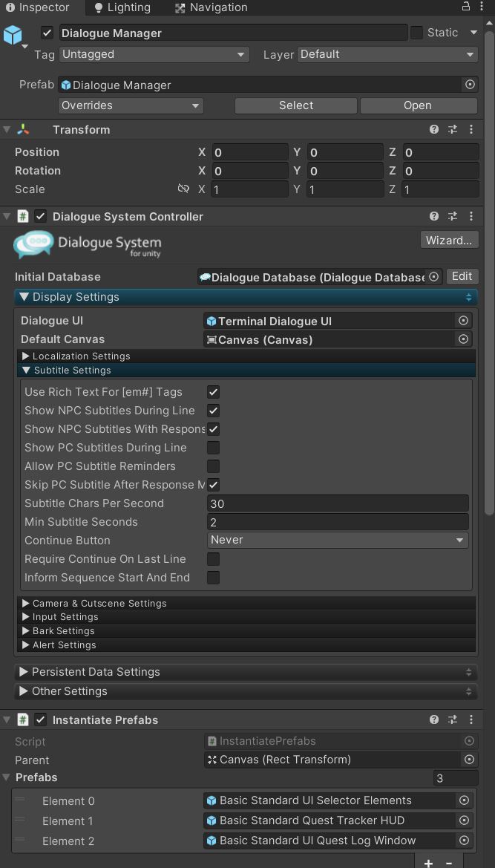Click Parent field object picker circle
The image size is (495, 868).
[469, 760]
